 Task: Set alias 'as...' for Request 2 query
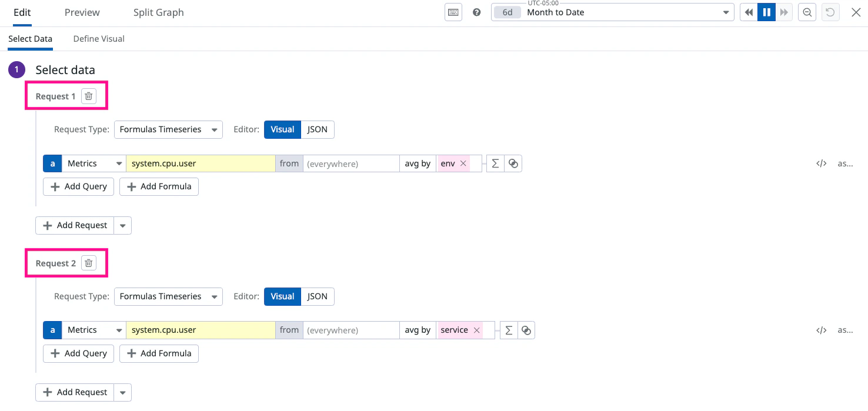pos(845,330)
